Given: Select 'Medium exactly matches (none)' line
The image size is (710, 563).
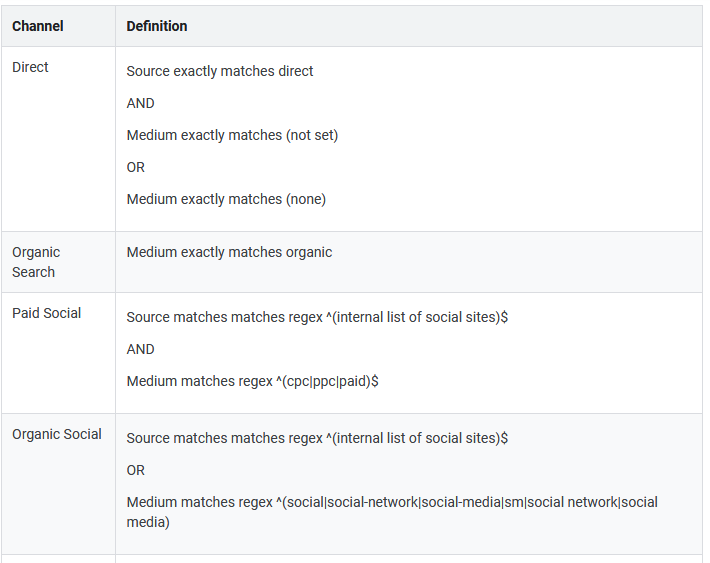Looking at the screenshot, I should tap(226, 199).
